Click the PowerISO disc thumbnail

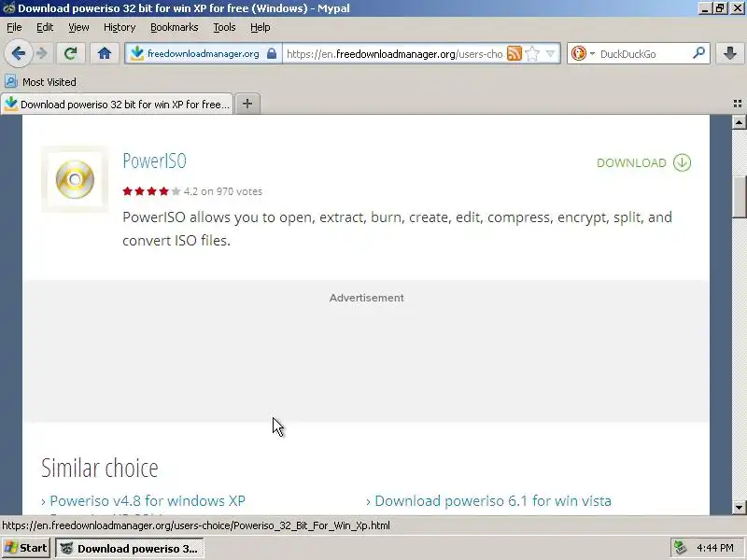click(x=75, y=179)
